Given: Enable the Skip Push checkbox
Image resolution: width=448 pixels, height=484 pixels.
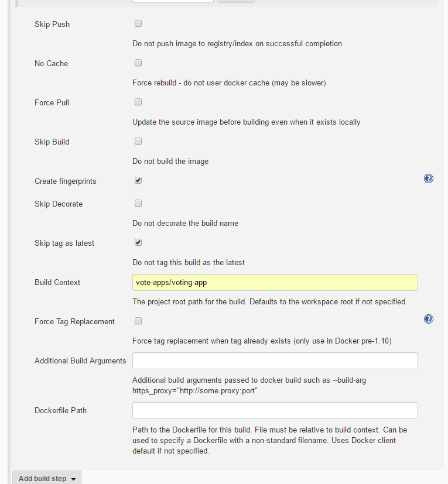Looking at the screenshot, I should tap(138, 23).
